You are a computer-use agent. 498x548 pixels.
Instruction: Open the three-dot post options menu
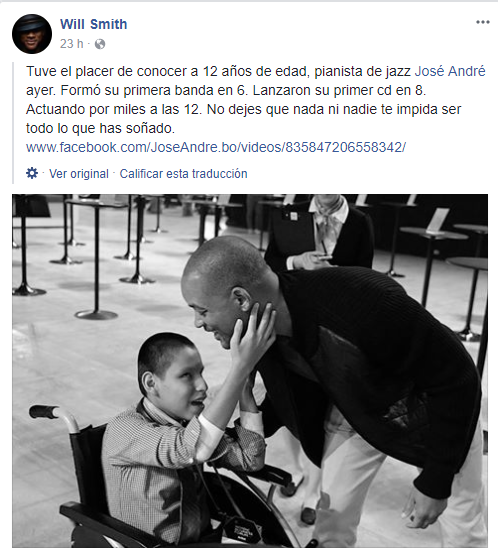483,22
